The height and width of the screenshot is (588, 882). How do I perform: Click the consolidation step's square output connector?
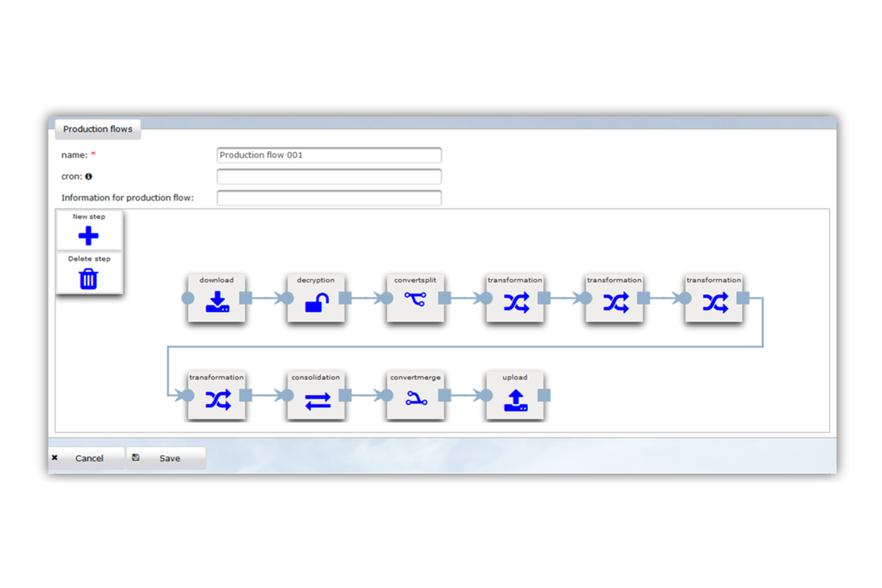tap(345, 395)
